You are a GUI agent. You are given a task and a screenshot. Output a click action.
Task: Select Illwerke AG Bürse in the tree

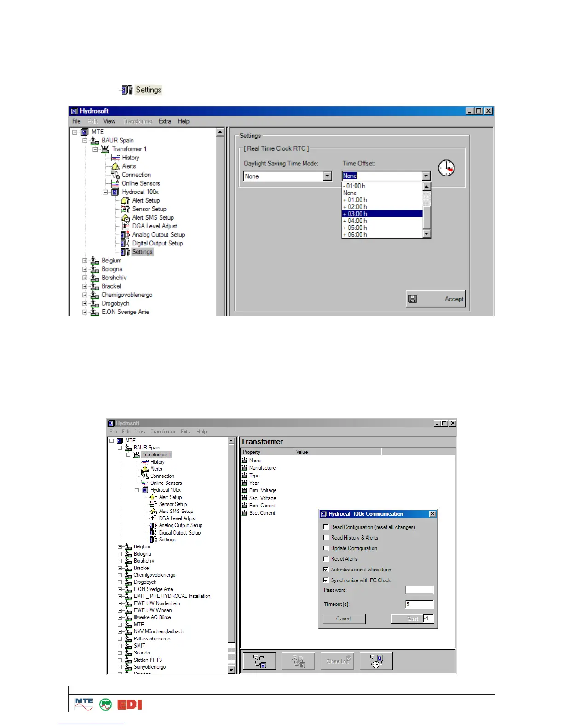click(x=152, y=617)
